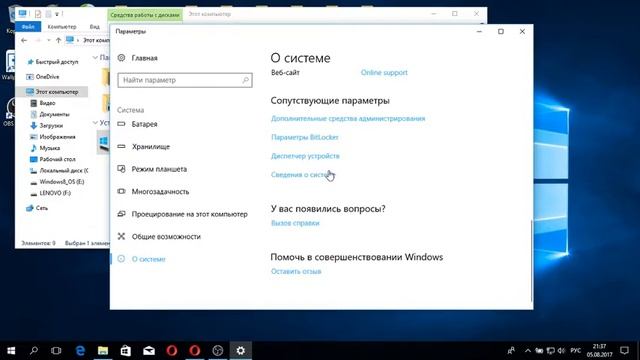This screenshot has width=640, height=360.
Task: Open Сведения о системе link
Action: pos(302,175)
